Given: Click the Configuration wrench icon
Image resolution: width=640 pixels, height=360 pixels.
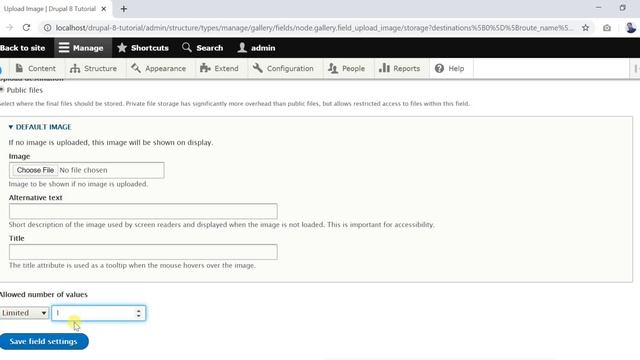Looking at the screenshot, I should [x=258, y=68].
